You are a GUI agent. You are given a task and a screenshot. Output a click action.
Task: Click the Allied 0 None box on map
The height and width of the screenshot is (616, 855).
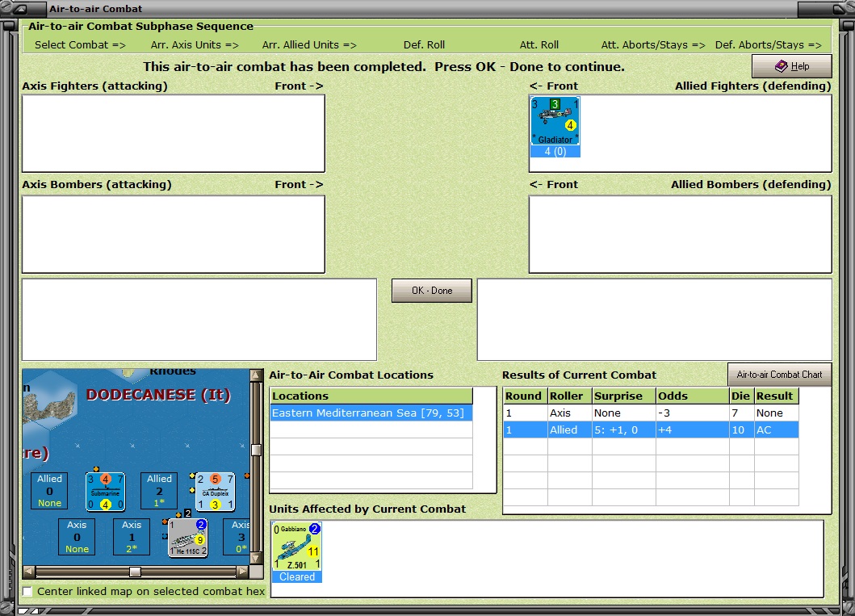49,491
